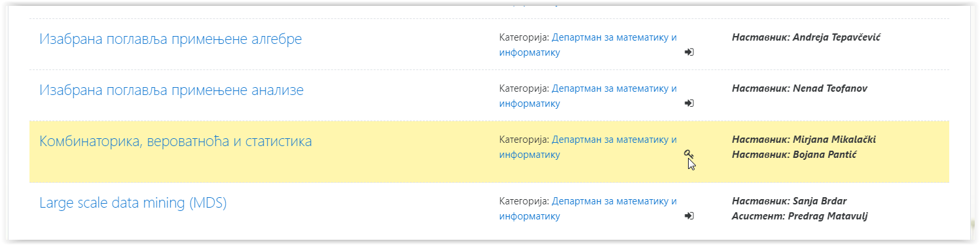Screen dimensions: 980x245
Task: Click teacher name Nenad Teofanov
Action: point(830,88)
